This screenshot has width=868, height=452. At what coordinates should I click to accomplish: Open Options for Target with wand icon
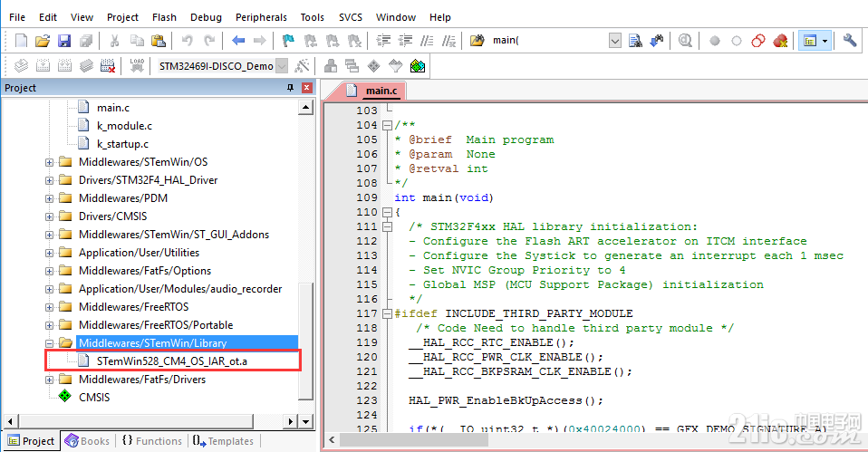point(302,66)
